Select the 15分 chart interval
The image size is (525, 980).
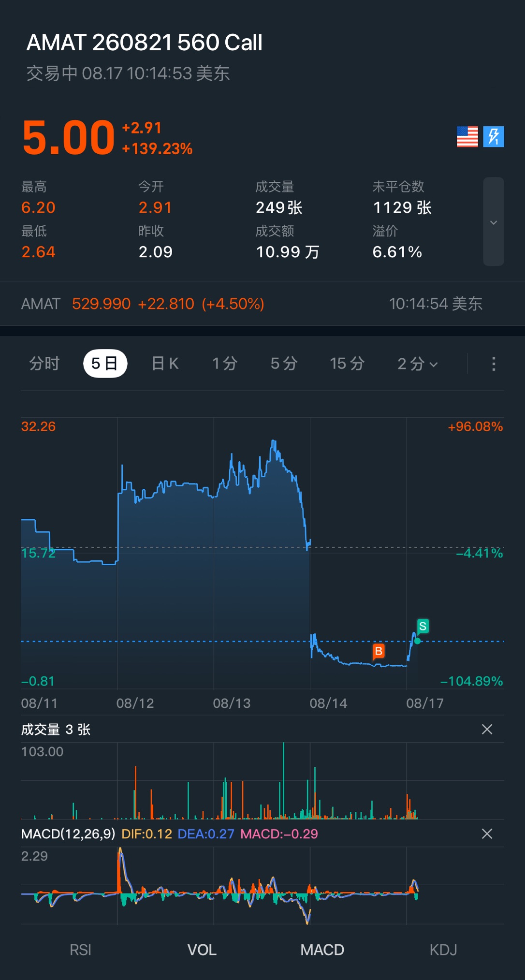coord(347,364)
